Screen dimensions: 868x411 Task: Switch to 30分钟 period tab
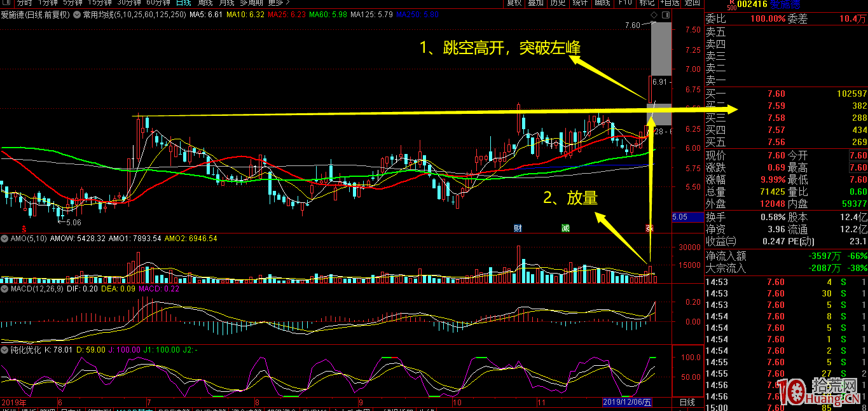[129, 3]
